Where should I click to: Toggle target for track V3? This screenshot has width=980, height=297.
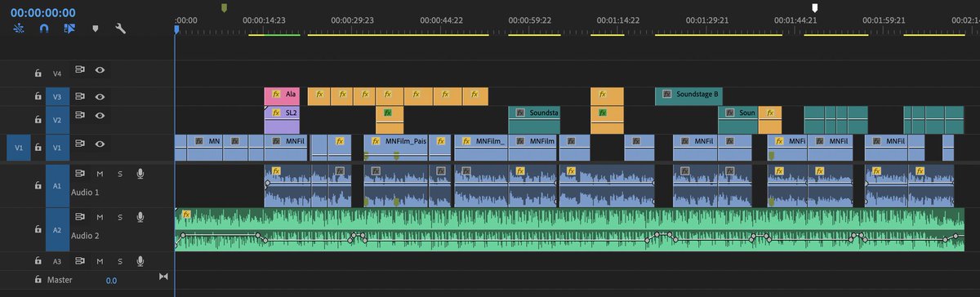[x=57, y=96]
